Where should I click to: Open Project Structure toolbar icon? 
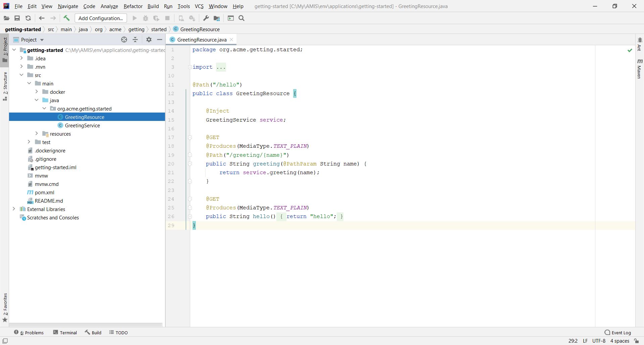pyautogui.click(x=217, y=18)
